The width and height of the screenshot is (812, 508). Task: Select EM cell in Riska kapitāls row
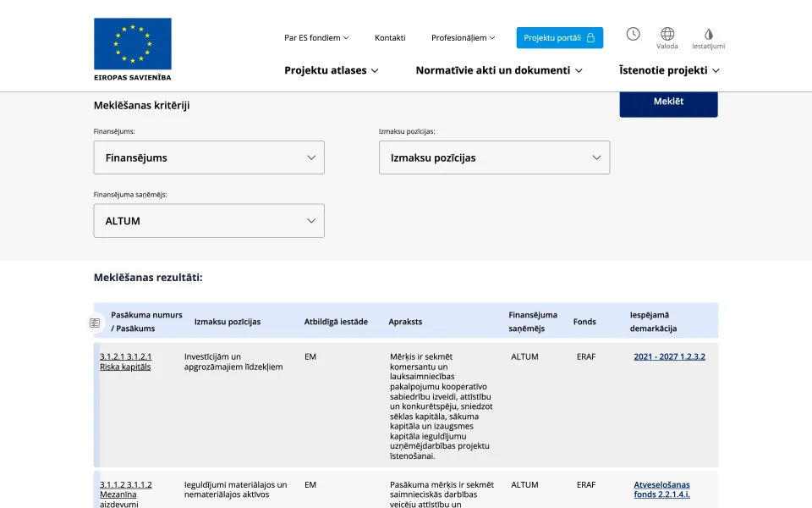[310, 356]
